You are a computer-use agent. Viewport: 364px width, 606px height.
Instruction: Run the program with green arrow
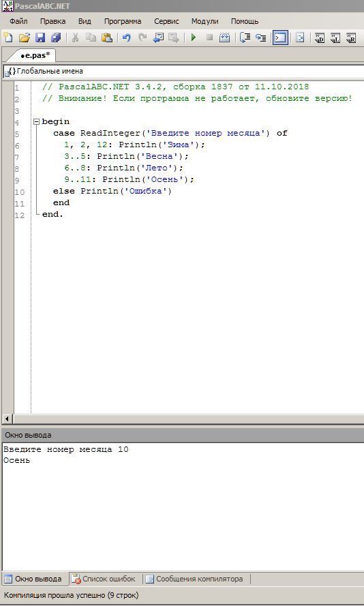pos(194,37)
